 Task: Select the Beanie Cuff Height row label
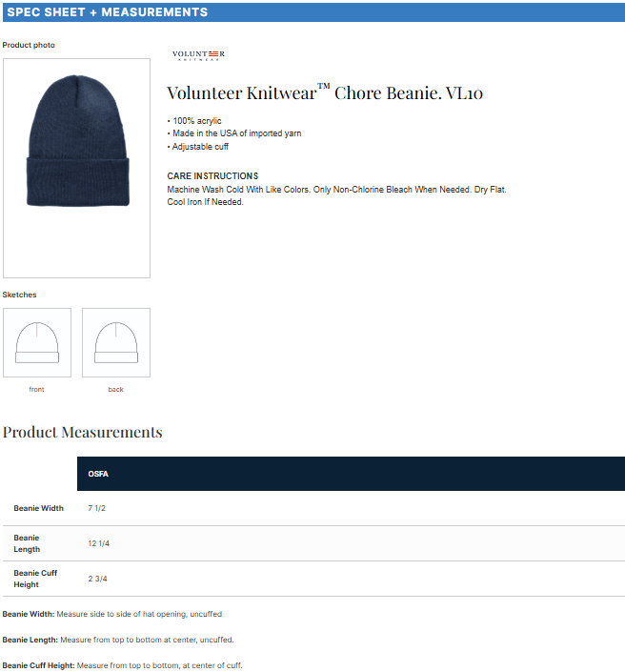35,579
